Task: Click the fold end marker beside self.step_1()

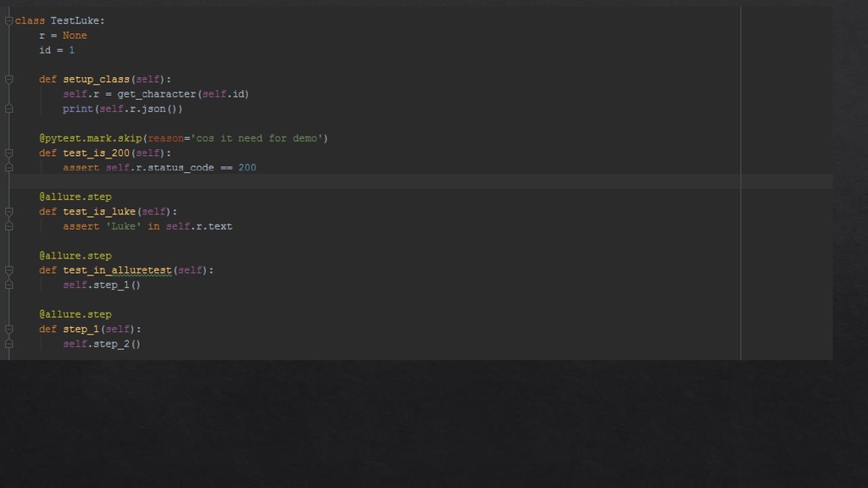Action: 8,286
